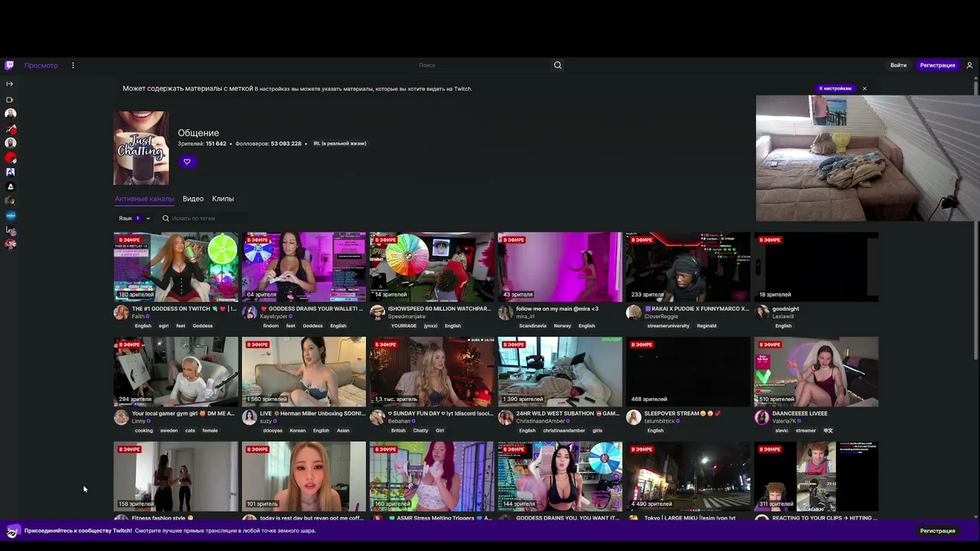This screenshot has width=980, height=551.
Task: Click Регистрация in the bottom banner
Action: tap(937, 531)
